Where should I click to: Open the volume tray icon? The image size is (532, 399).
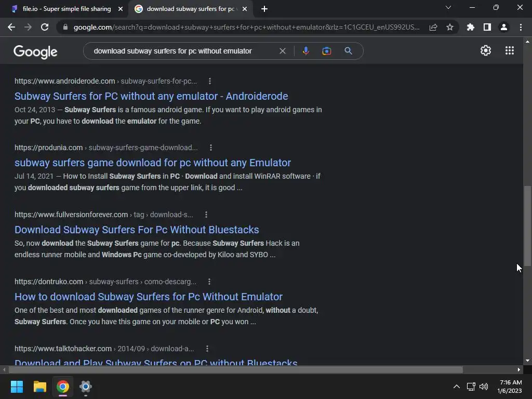[x=484, y=387]
